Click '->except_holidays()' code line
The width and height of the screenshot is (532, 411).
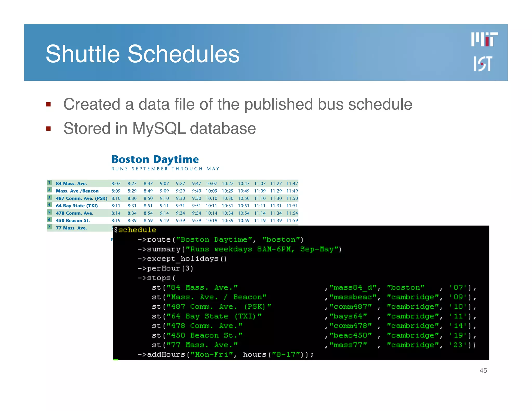(x=182, y=259)
